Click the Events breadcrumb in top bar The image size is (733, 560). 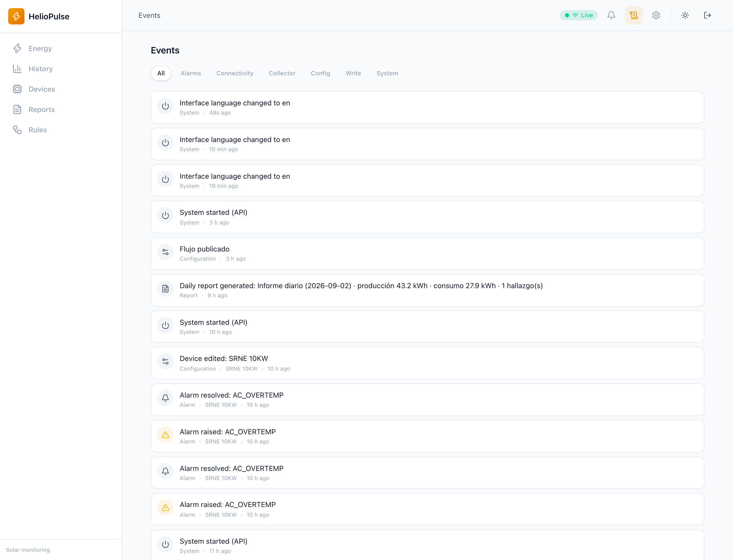149,15
